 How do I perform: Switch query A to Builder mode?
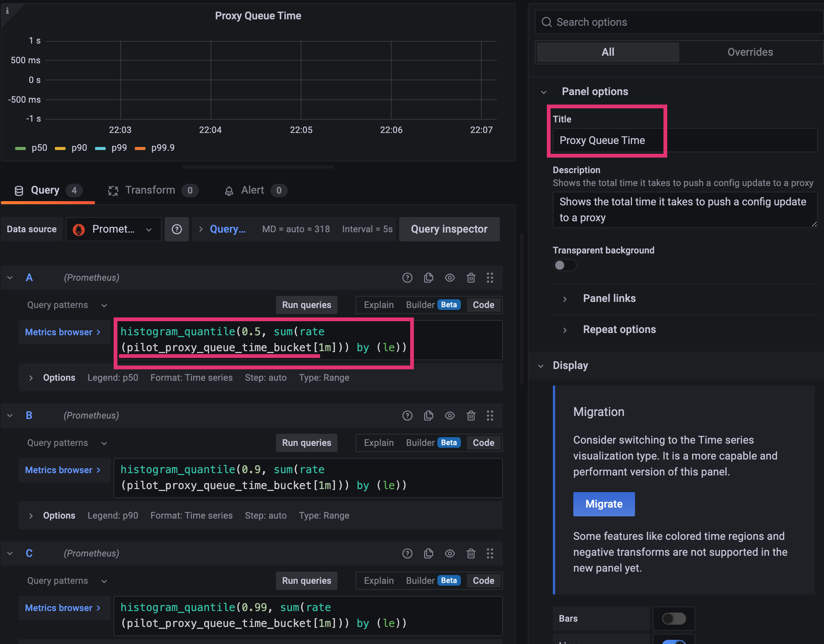pos(433,305)
